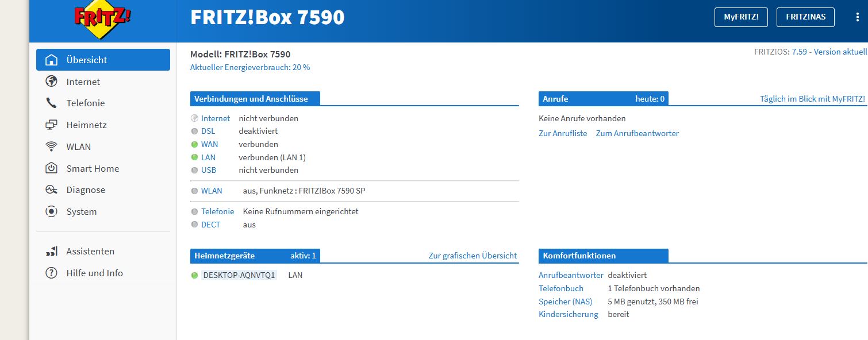Open the WAN connection link
The image size is (868, 340).
click(x=210, y=144)
